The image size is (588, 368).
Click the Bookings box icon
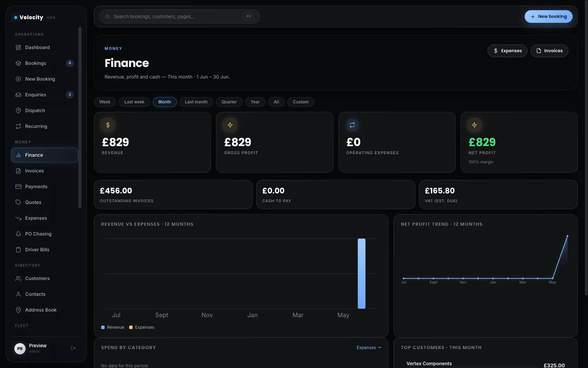tap(18, 63)
